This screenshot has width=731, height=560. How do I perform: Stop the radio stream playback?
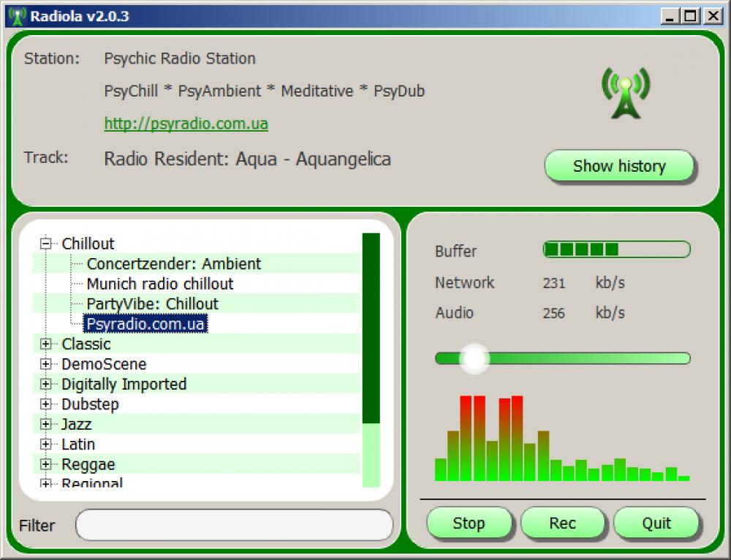[469, 523]
